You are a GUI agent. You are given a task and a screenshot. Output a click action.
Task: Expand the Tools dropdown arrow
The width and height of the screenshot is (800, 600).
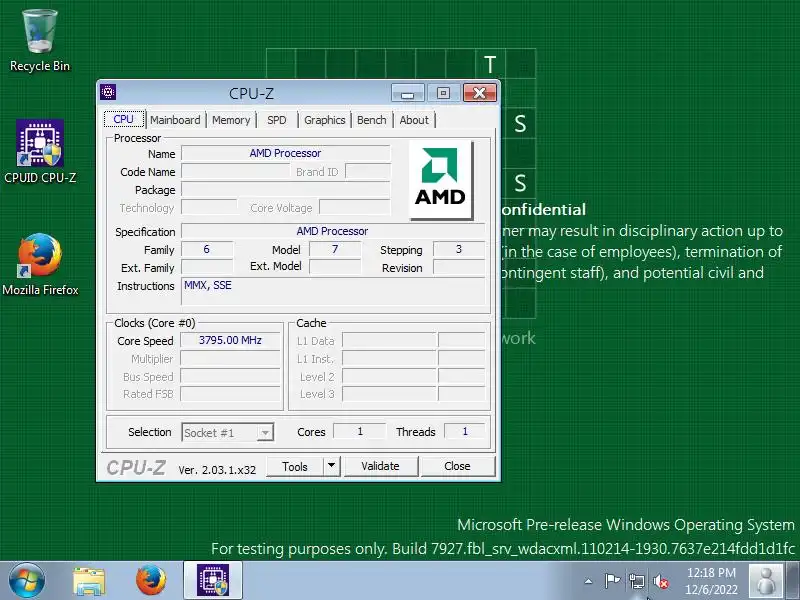tap(332, 466)
